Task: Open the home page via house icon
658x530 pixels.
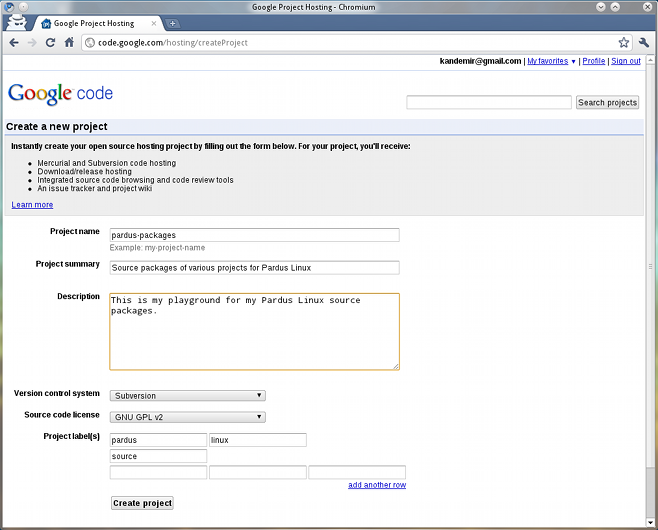Action: point(69,42)
